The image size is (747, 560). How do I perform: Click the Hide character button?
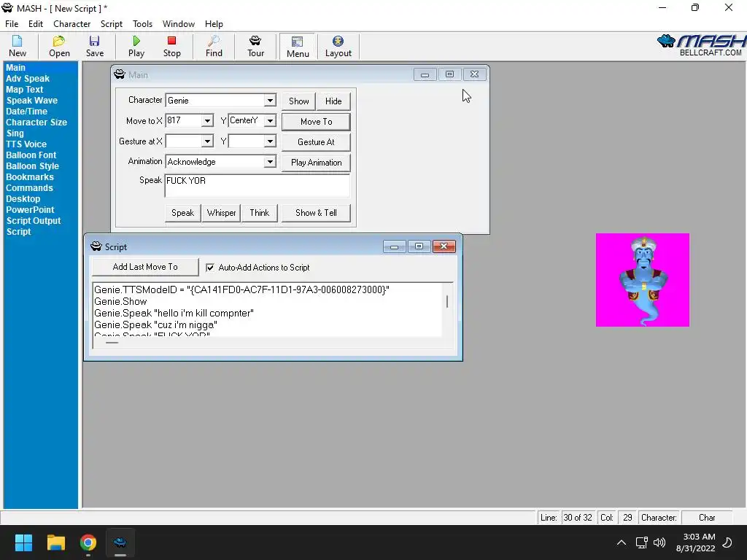[333, 101]
